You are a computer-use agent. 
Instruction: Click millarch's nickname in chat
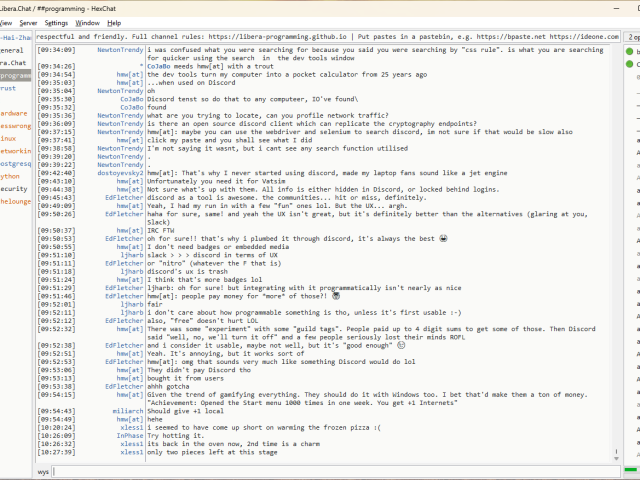point(126,411)
